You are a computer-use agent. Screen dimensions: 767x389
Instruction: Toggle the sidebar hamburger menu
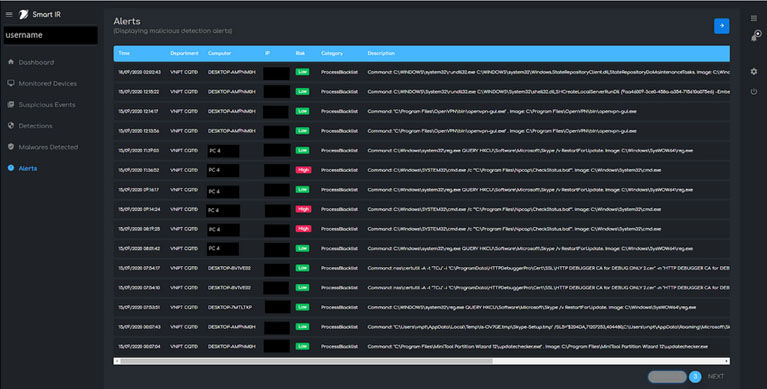pyautogui.click(x=9, y=15)
